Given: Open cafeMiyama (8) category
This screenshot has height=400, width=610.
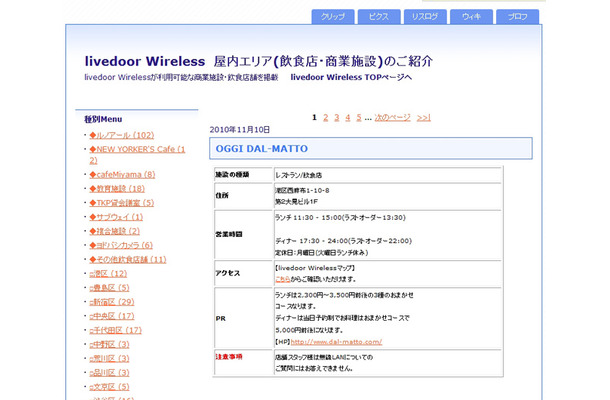Looking at the screenshot, I should click(x=122, y=174).
